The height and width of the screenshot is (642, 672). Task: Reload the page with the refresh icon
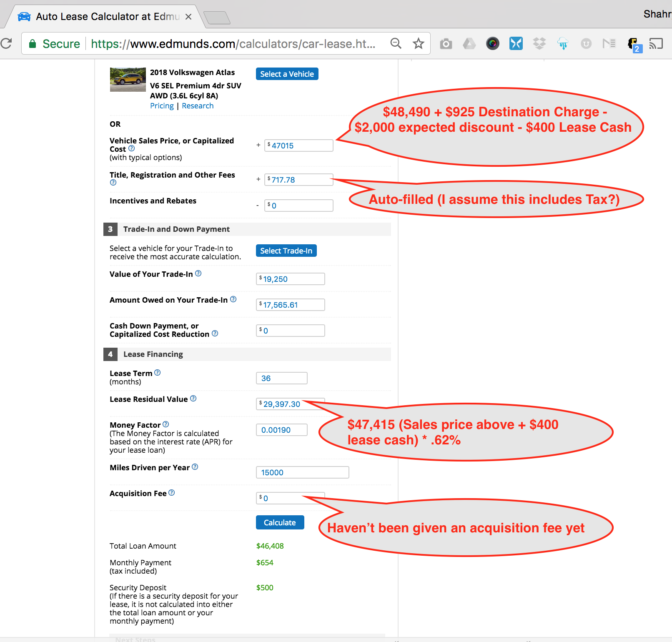point(6,43)
